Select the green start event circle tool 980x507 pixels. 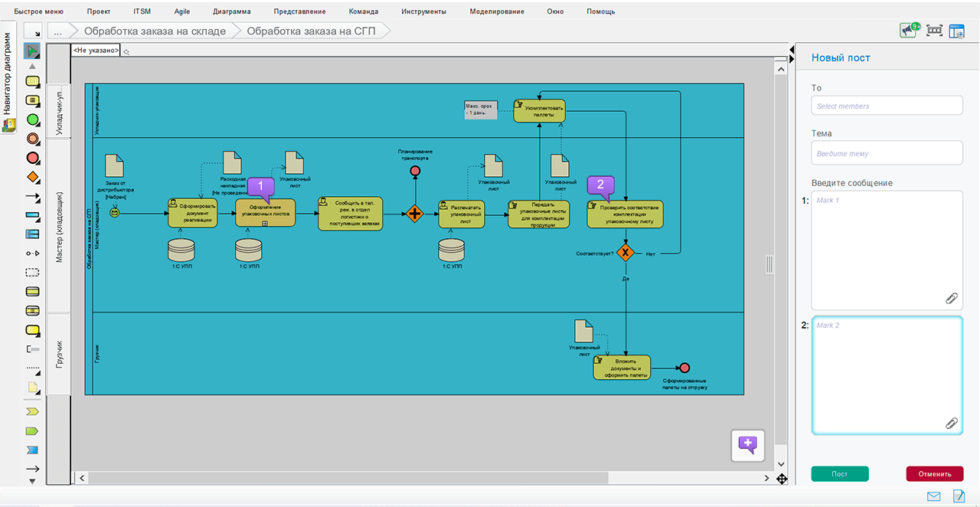(32, 119)
